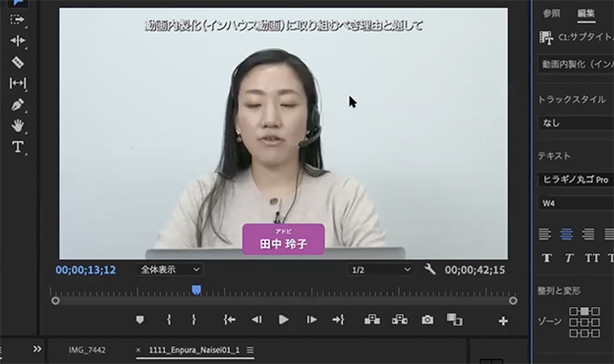Viewport: 614px width, 364px height.
Task: Click Go to Out point button
Action: [x=338, y=320]
